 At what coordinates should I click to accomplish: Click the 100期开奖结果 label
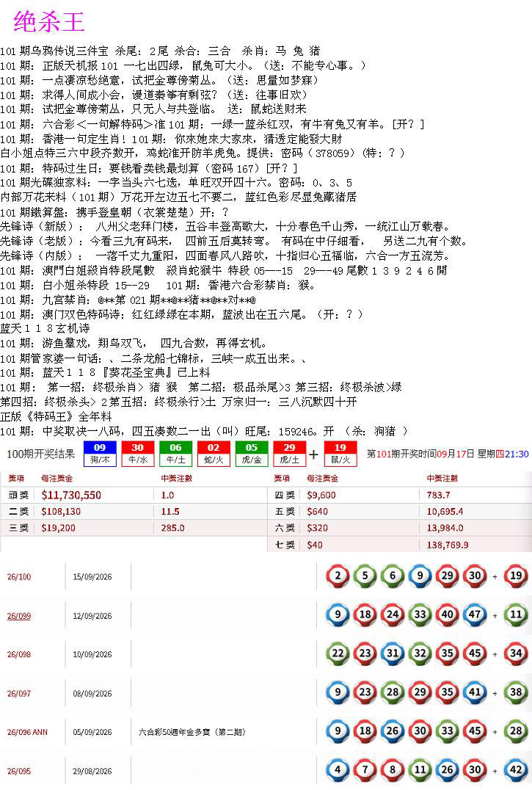(41, 454)
